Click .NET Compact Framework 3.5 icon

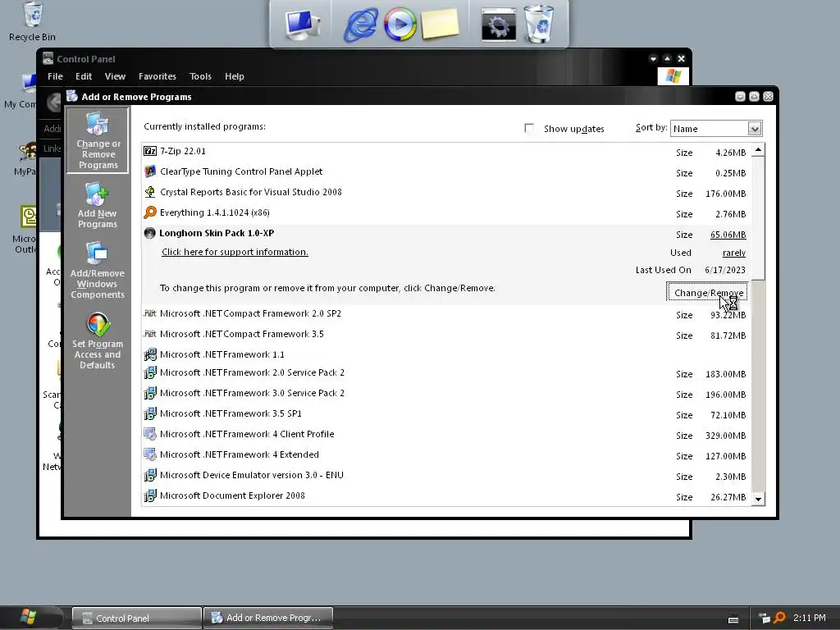150,334
